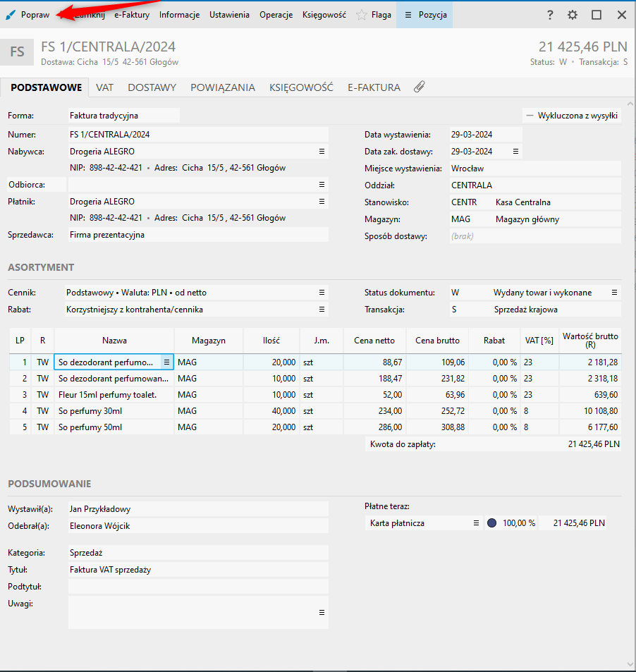This screenshot has height=672, width=636.
Task: Open the Księgowość menu
Action: pos(324,15)
